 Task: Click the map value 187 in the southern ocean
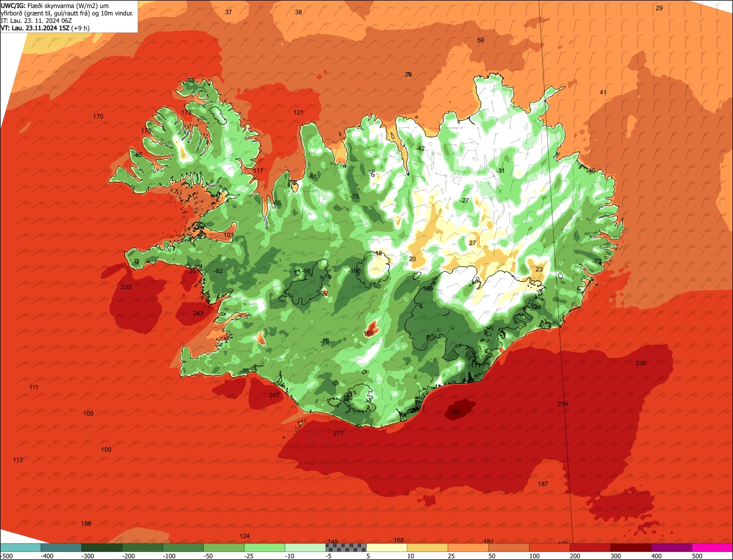[x=543, y=484]
